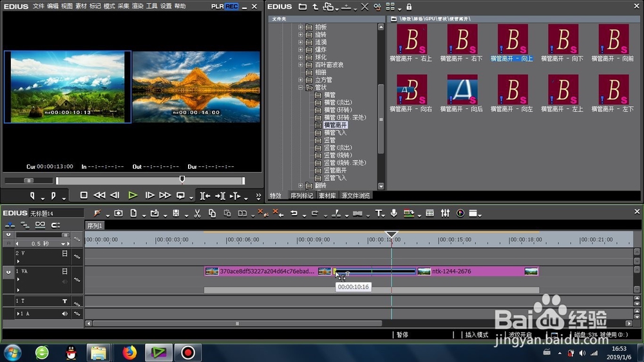This screenshot has width=644, height=362.
Task: Toggle the PLR REC mode indicator
Action: point(225,6)
